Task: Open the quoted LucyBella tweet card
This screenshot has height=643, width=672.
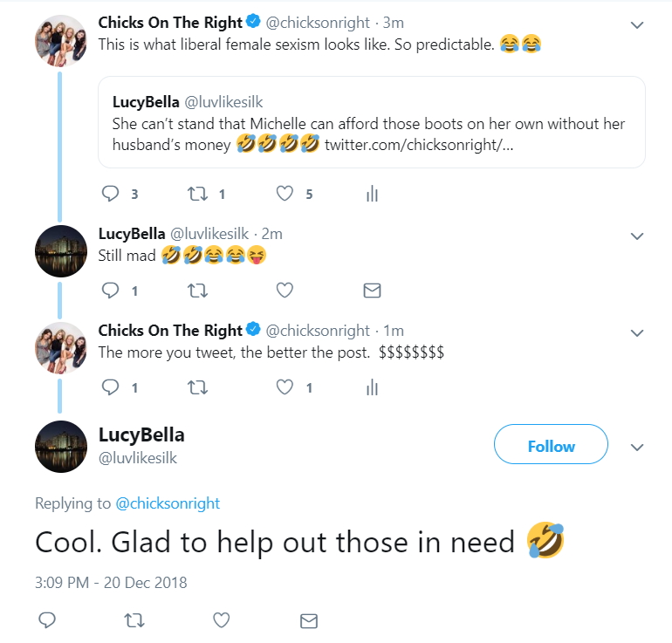Action: pos(372,122)
